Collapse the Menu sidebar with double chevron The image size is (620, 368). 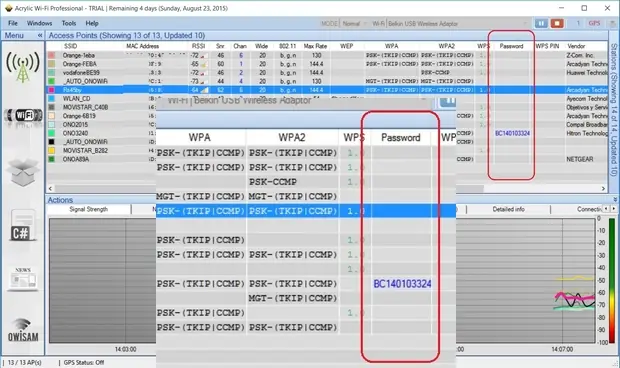[40, 36]
